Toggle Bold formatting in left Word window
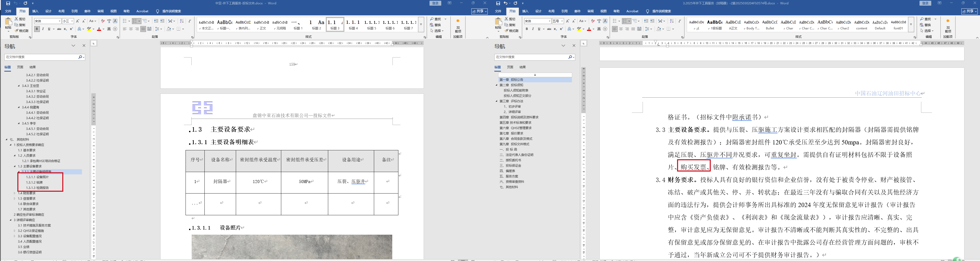 [x=37, y=29]
